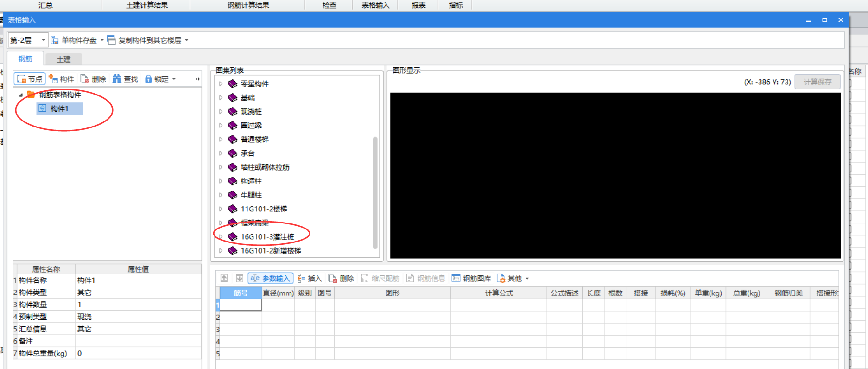The width and height of the screenshot is (868, 369).
Task: Click the first 筋号 input cell
Action: (241, 305)
